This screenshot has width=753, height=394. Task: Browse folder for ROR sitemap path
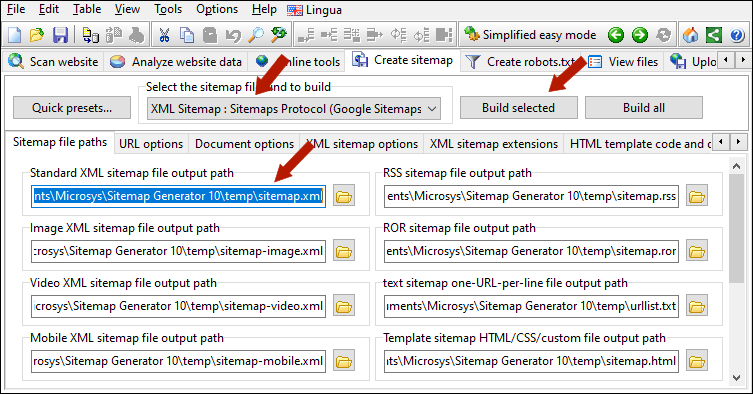(697, 251)
